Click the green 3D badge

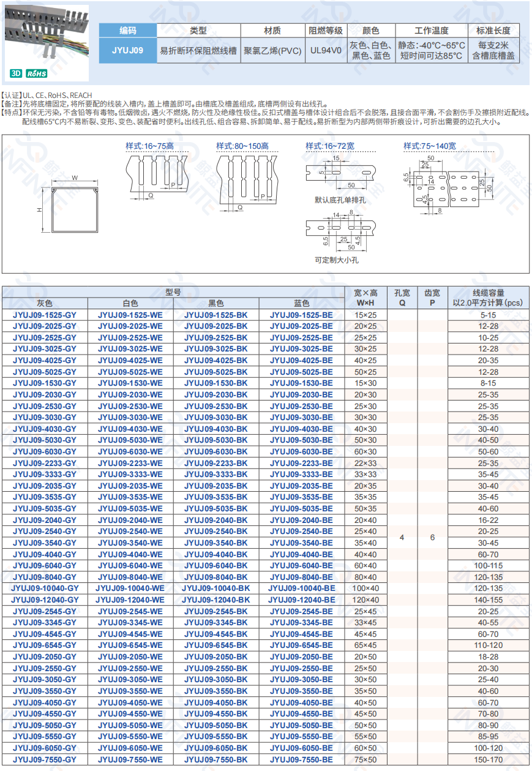[x=16, y=73]
